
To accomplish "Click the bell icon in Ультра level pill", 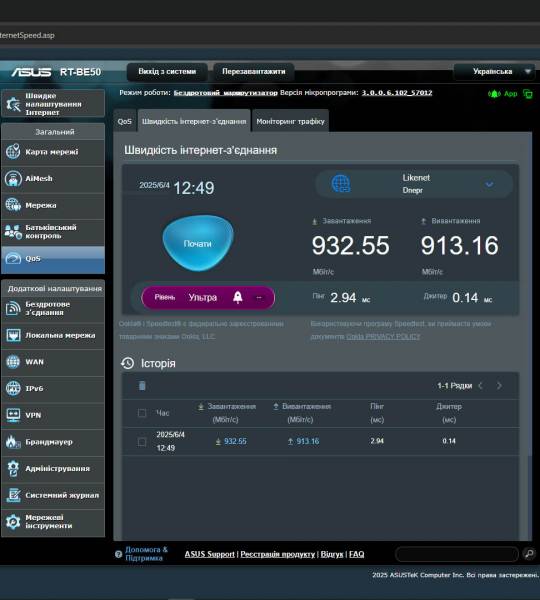I will click(x=238, y=297).
